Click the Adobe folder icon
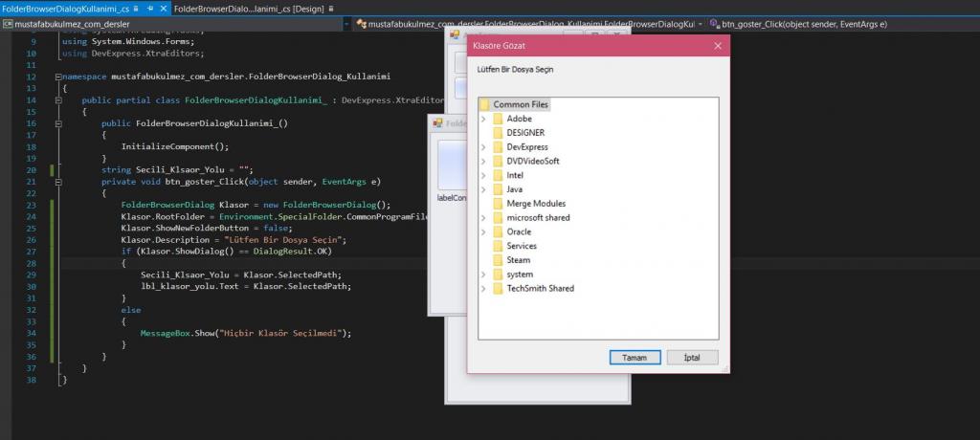Screen dimensions: 980x440 click(x=498, y=119)
